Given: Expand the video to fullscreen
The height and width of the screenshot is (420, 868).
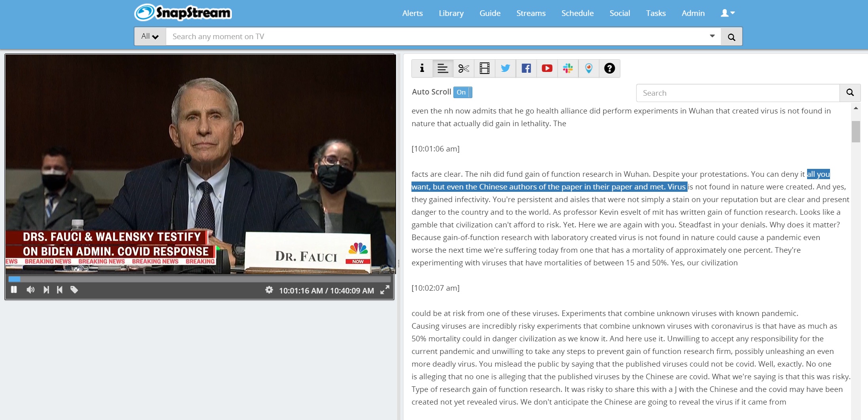Looking at the screenshot, I should (385, 290).
